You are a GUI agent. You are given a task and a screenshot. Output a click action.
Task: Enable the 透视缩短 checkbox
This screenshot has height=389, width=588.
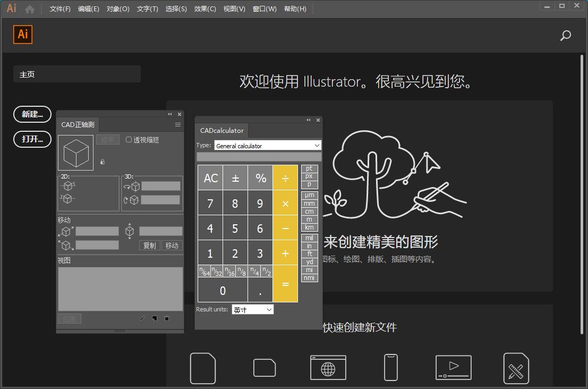[x=129, y=140]
